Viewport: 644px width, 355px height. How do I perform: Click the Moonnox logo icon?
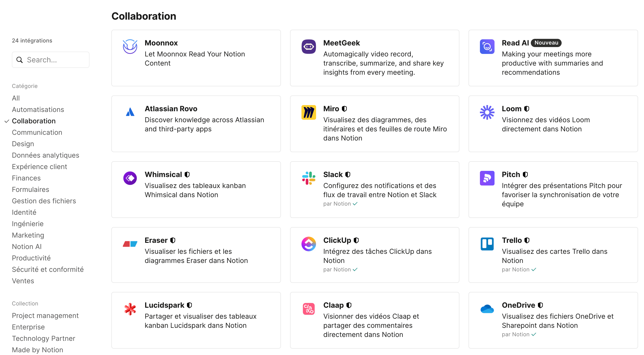[x=130, y=47]
